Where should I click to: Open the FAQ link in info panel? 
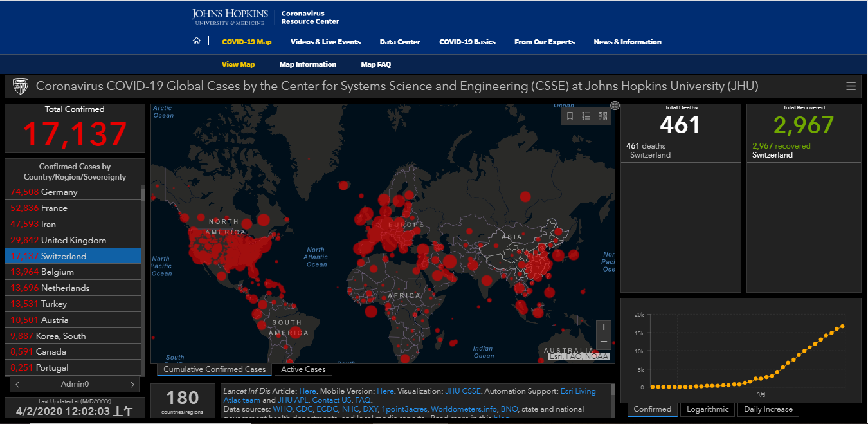pos(363,400)
